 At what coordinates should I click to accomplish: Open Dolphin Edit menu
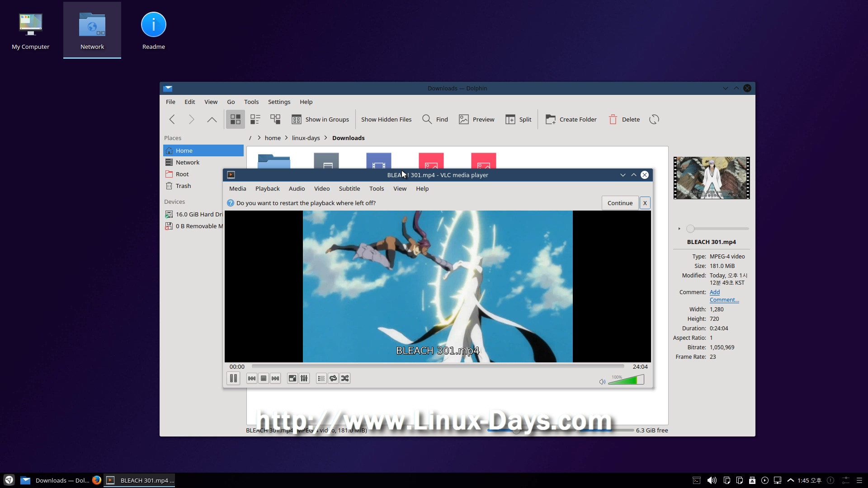click(190, 102)
